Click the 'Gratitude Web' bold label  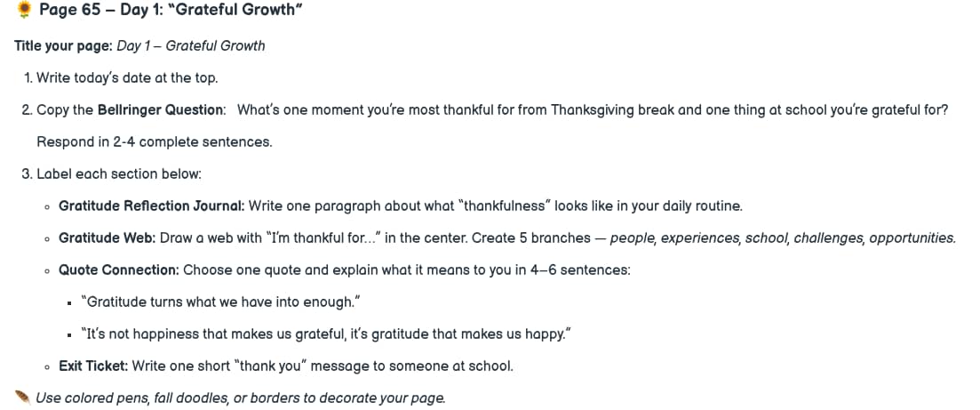tap(108, 237)
